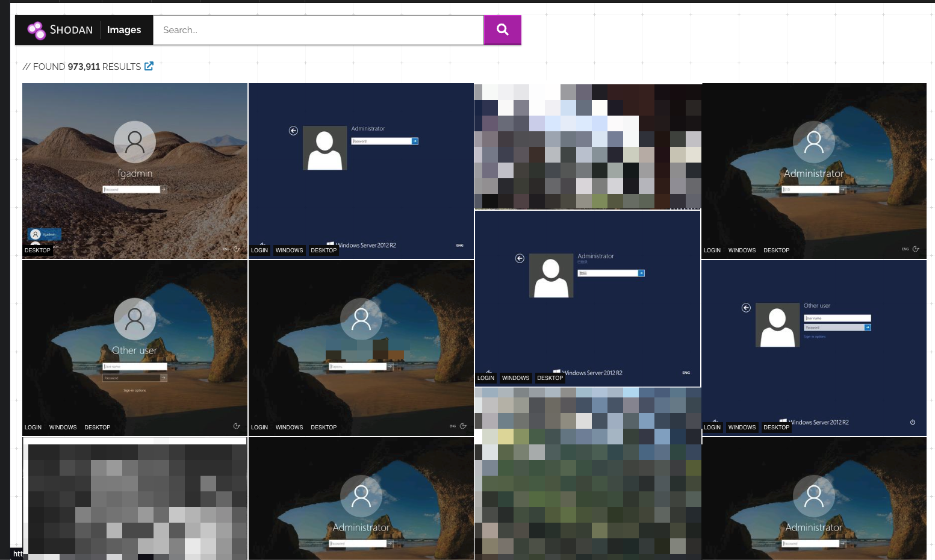Click DESKTOP tag on cave Other user thumbnail

(x=98, y=428)
